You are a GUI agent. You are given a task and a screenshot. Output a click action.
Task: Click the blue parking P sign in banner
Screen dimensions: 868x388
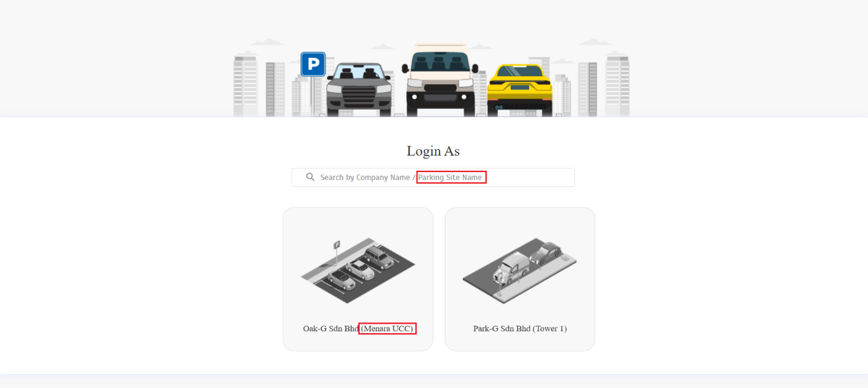(313, 64)
